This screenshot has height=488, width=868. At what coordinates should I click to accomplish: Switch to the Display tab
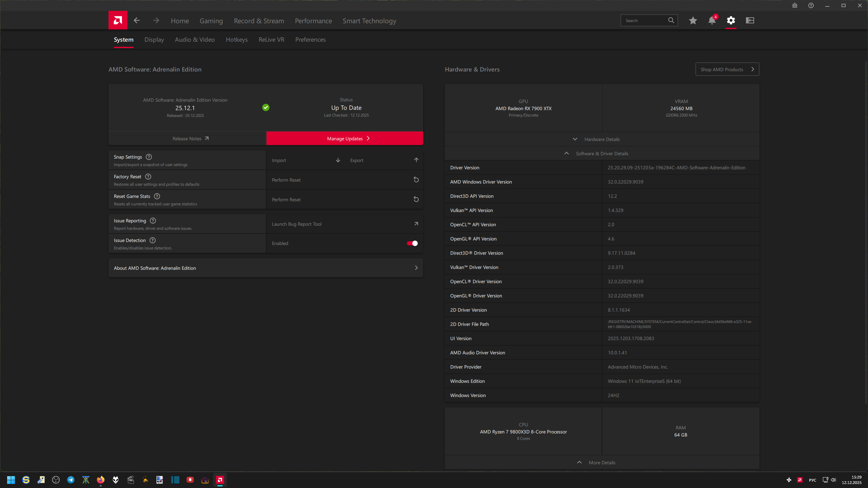click(154, 40)
